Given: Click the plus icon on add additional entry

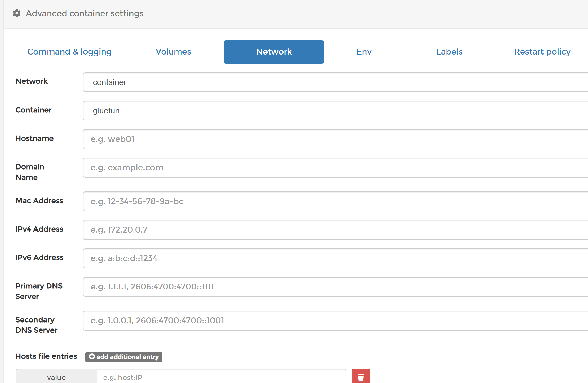Looking at the screenshot, I should (x=92, y=357).
